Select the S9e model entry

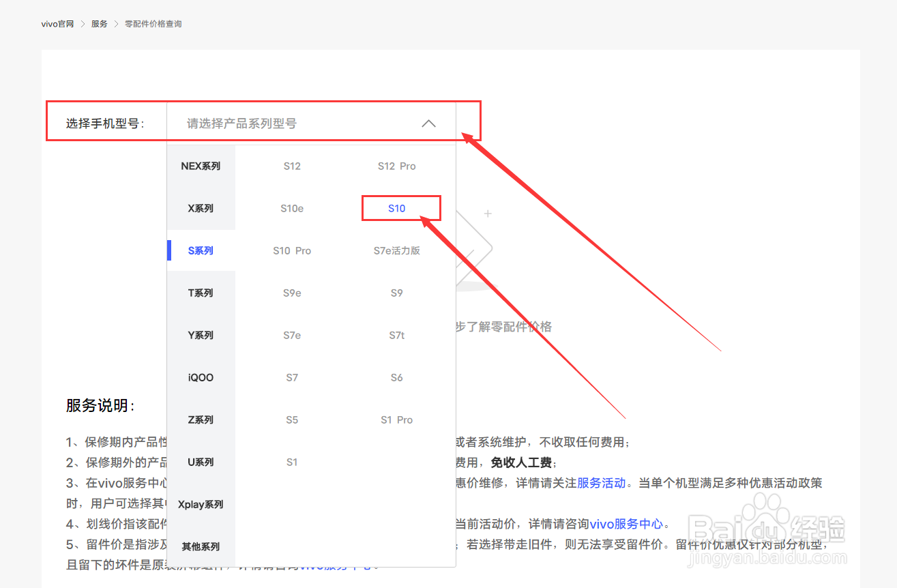click(292, 293)
